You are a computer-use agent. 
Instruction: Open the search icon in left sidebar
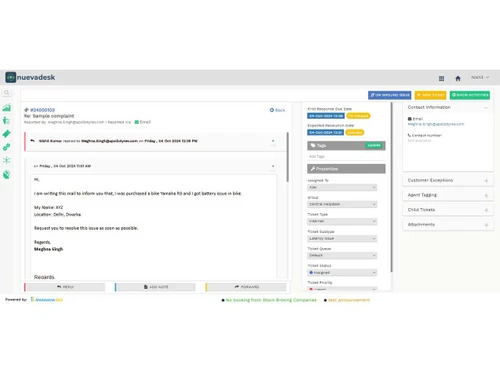6,93
